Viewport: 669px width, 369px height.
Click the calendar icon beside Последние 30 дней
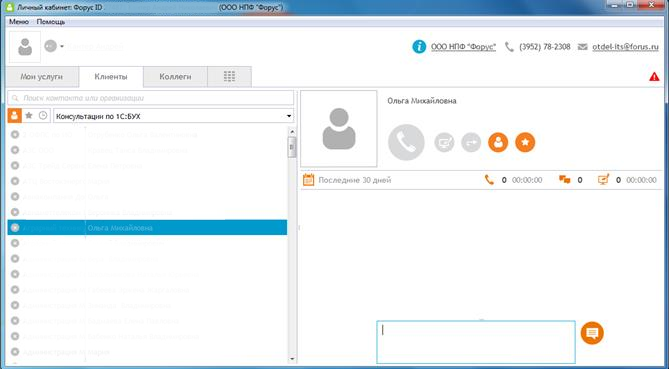(308, 180)
